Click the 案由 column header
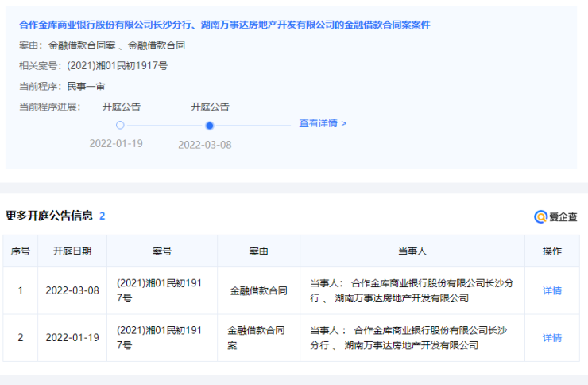 [x=259, y=251]
